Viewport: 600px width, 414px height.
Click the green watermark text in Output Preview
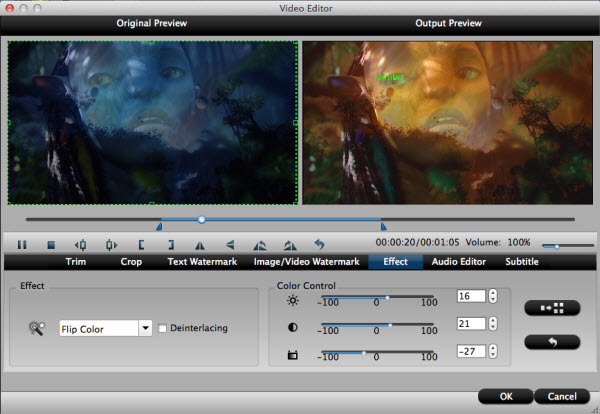click(x=391, y=78)
